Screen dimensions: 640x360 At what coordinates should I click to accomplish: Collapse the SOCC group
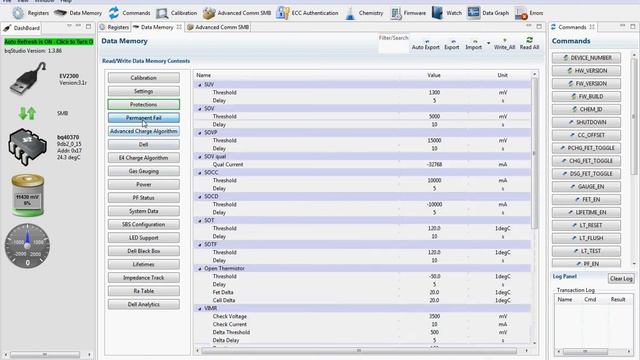[x=200, y=173]
